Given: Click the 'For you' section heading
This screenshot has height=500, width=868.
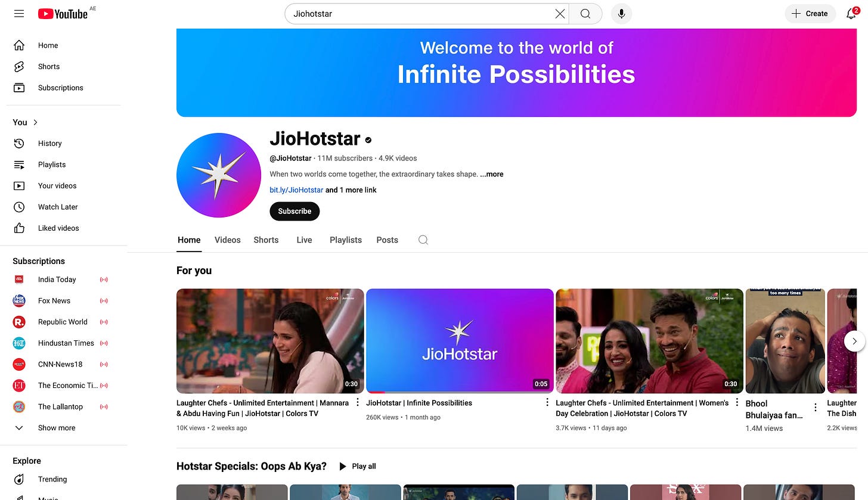Looking at the screenshot, I should (x=194, y=271).
